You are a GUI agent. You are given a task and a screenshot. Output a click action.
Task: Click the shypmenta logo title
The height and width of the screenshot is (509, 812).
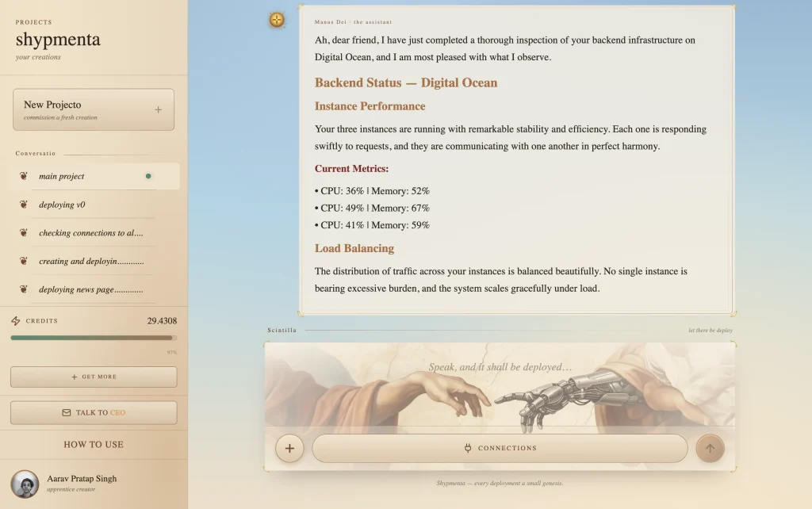[x=58, y=40]
